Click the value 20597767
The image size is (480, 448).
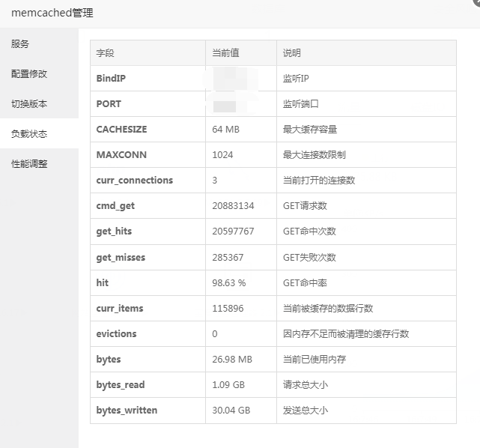[234, 231]
